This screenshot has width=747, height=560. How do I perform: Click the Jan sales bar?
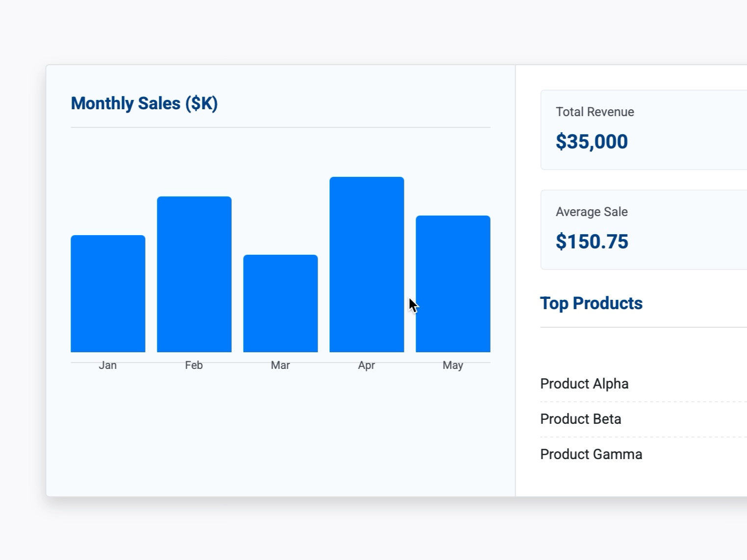click(x=108, y=294)
